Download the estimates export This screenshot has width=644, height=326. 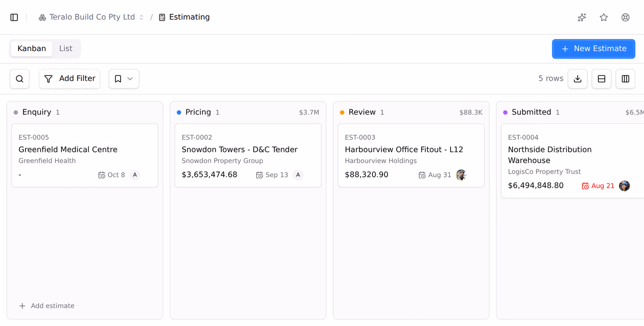point(578,79)
